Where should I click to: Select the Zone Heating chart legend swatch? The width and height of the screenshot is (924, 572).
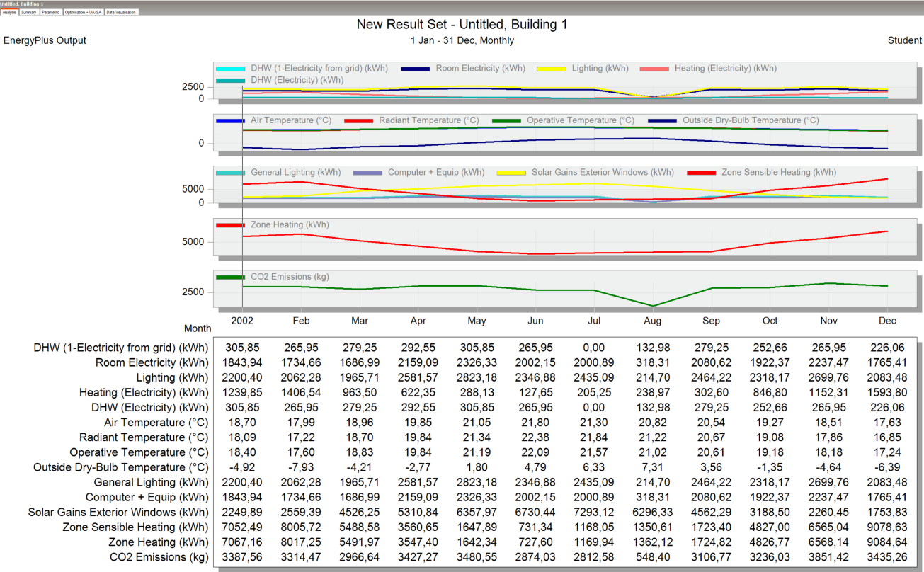click(x=230, y=225)
